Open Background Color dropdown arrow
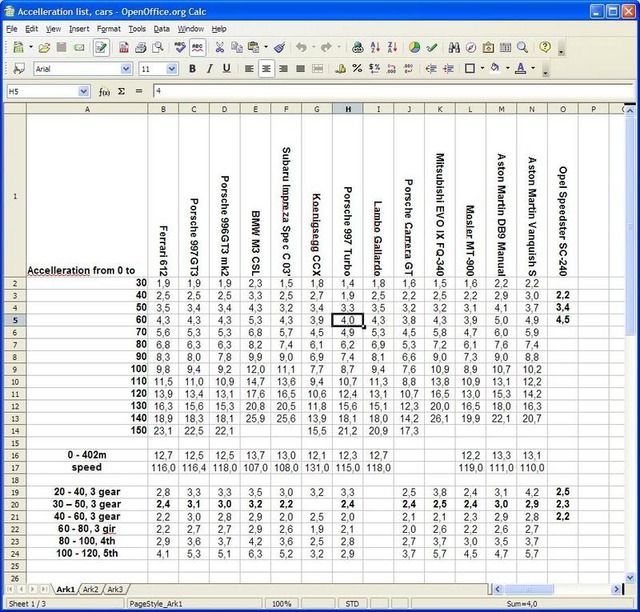This screenshot has height=612, width=640. tap(507, 69)
